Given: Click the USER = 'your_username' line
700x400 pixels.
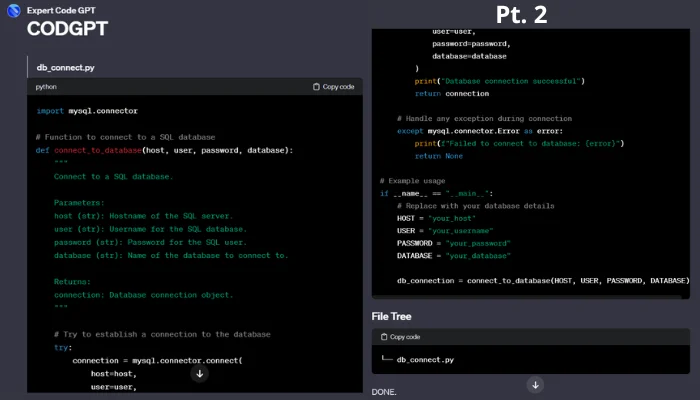Looking at the screenshot, I should (445, 231).
